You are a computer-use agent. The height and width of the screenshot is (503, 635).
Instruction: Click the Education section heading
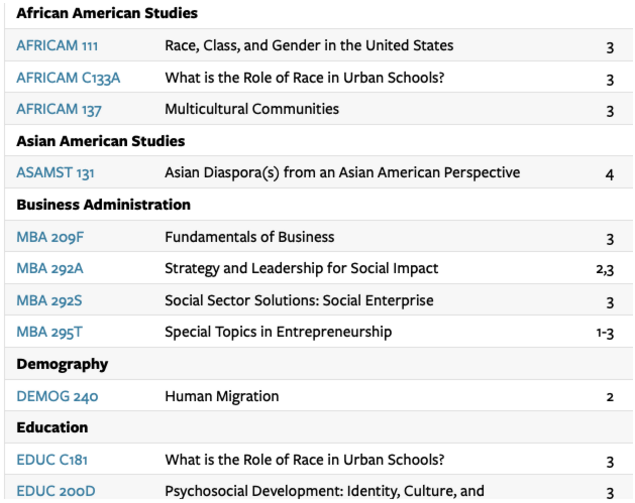[x=53, y=428]
